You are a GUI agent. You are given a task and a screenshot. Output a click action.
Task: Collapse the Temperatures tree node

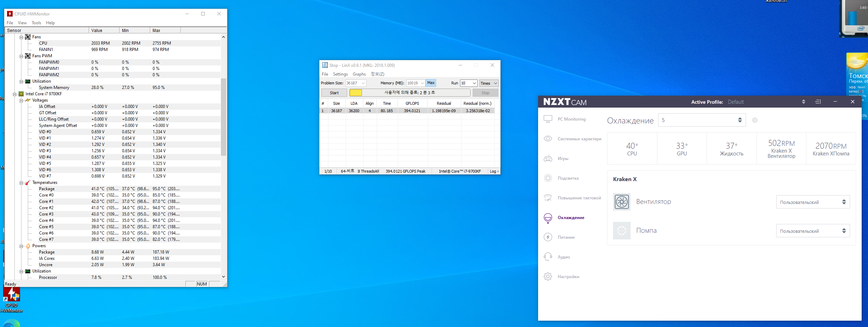pos(21,182)
